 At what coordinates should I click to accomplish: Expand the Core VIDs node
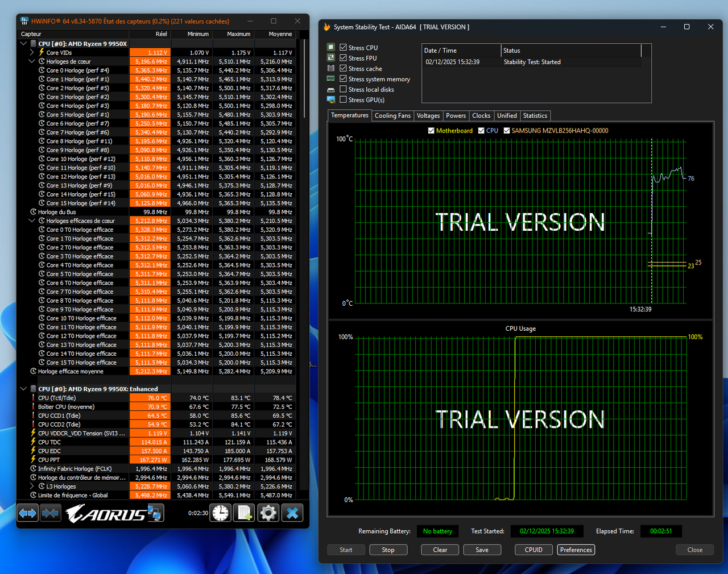(32, 52)
